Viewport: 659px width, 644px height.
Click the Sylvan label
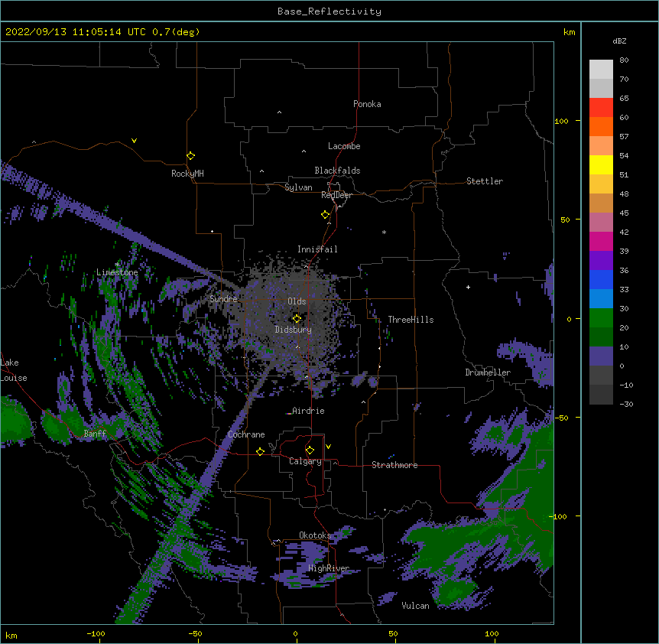tap(298, 187)
